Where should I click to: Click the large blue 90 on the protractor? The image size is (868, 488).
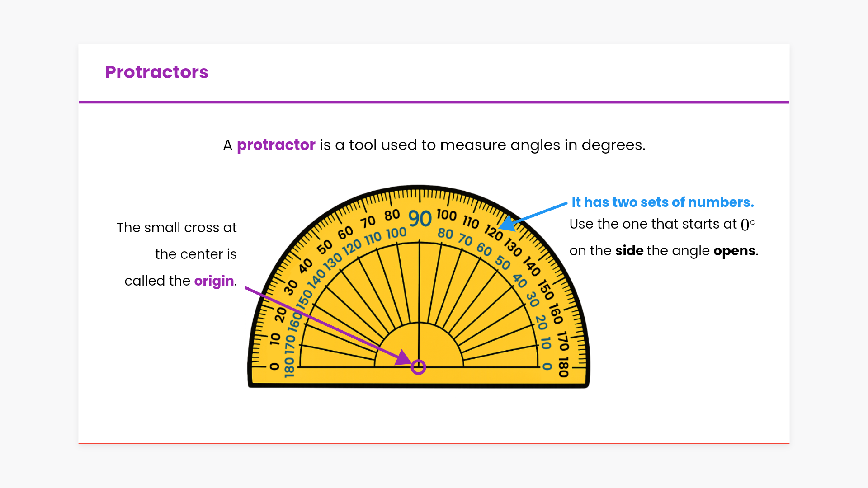pos(420,219)
